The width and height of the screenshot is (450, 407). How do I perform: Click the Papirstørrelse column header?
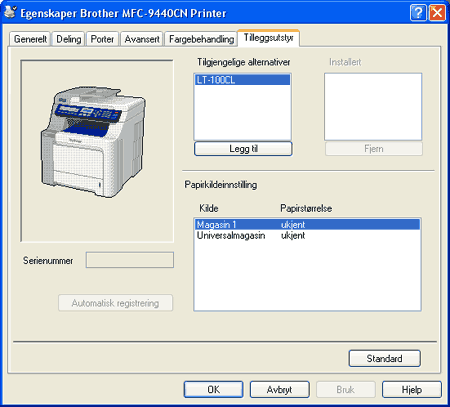pyautogui.click(x=306, y=208)
